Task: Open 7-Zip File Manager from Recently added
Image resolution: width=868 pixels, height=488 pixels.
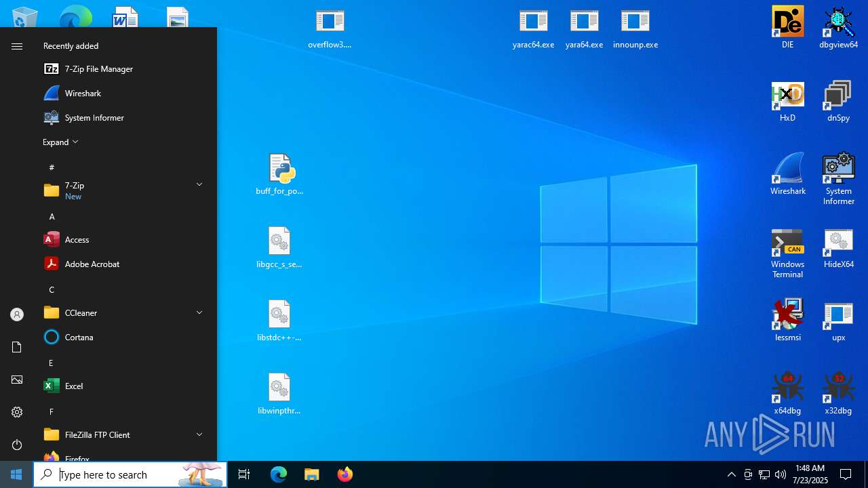Action: coord(125,68)
